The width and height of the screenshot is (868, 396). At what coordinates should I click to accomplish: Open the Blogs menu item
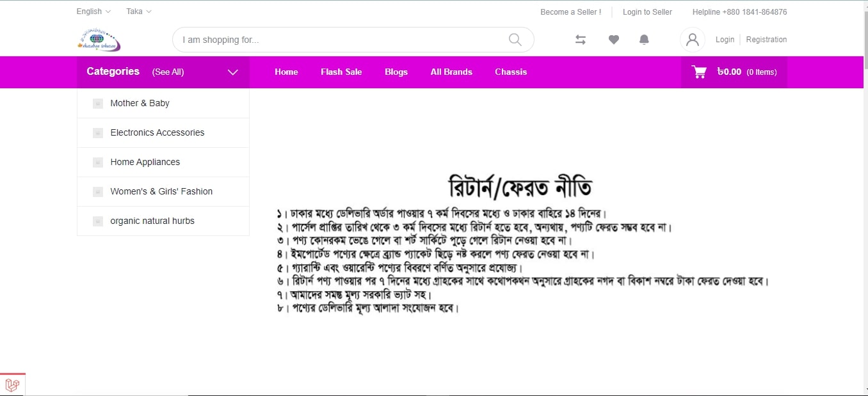pos(396,72)
